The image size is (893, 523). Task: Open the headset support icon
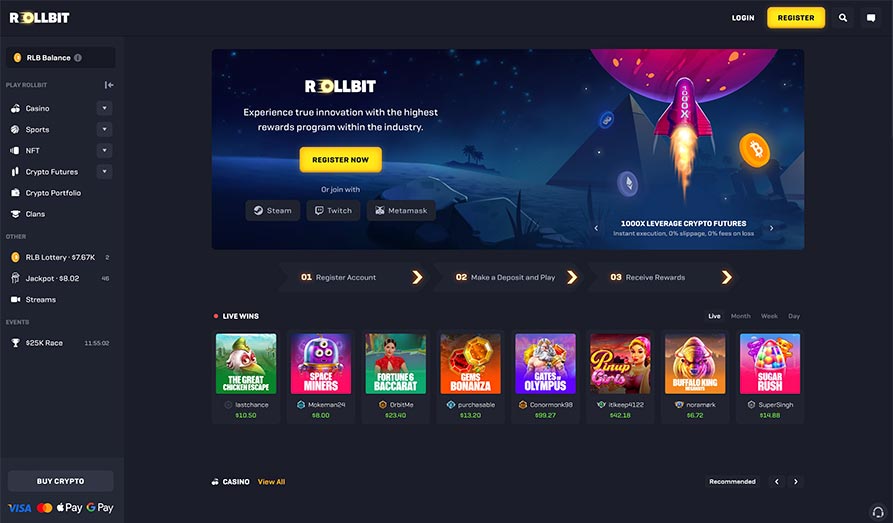pyautogui.click(x=878, y=512)
